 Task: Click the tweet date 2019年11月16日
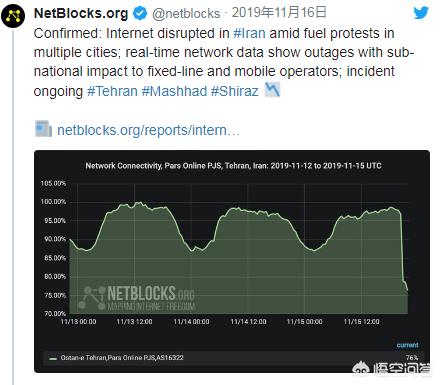pyautogui.click(x=279, y=13)
